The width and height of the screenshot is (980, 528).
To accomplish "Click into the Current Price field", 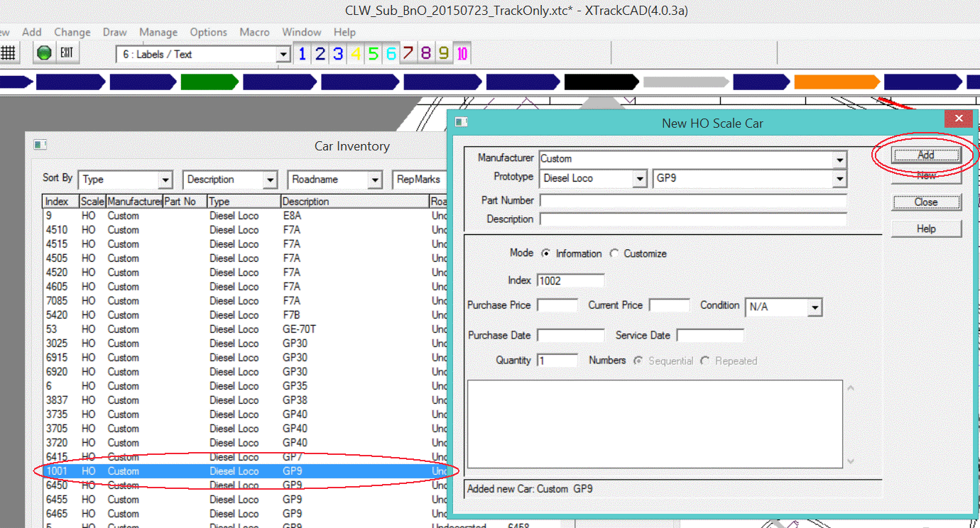I will (x=670, y=305).
